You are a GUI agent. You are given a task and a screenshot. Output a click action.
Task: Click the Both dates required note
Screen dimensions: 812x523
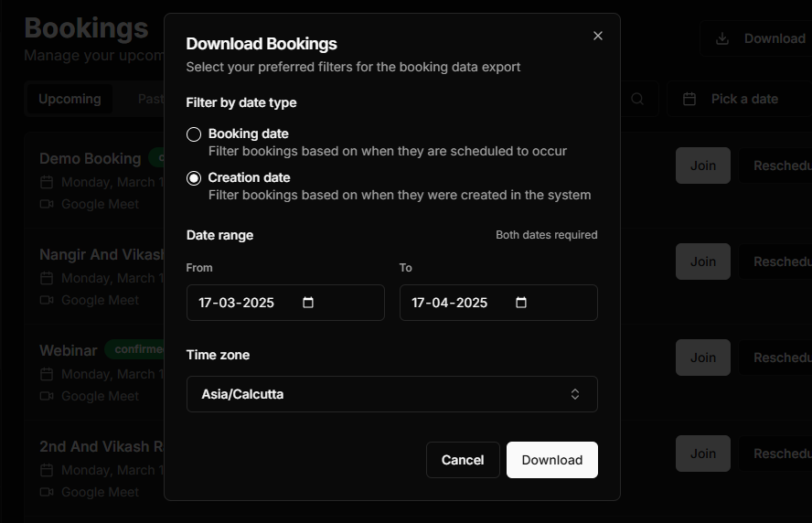pyautogui.click(x=546, y=235)
